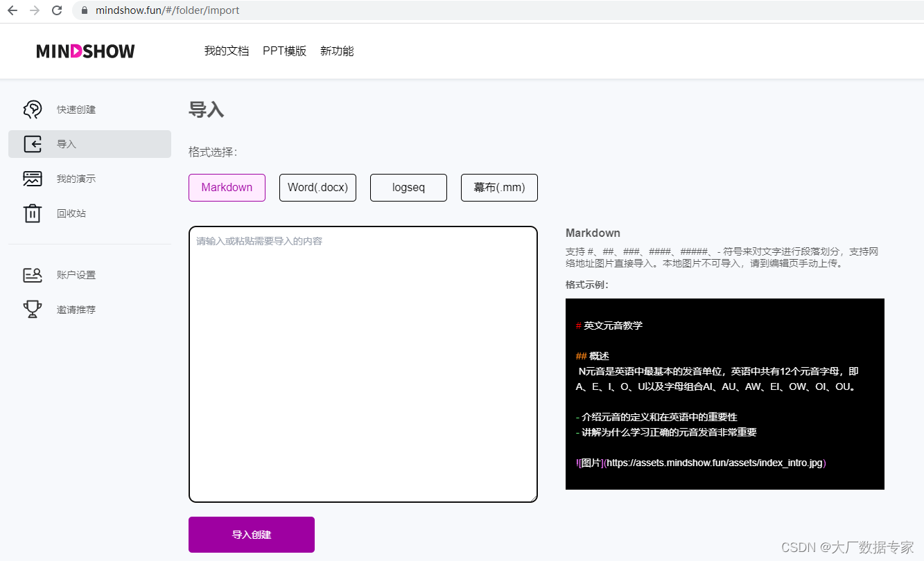The image size is (924, 561).
Task: Click the 邀请推荐 trophy icon
Action: (x=33, y=309)
